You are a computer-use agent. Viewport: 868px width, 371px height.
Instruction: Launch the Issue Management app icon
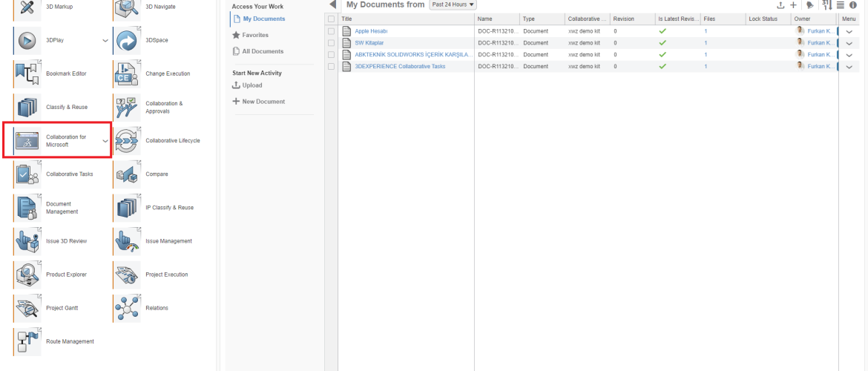click(127, 241)
